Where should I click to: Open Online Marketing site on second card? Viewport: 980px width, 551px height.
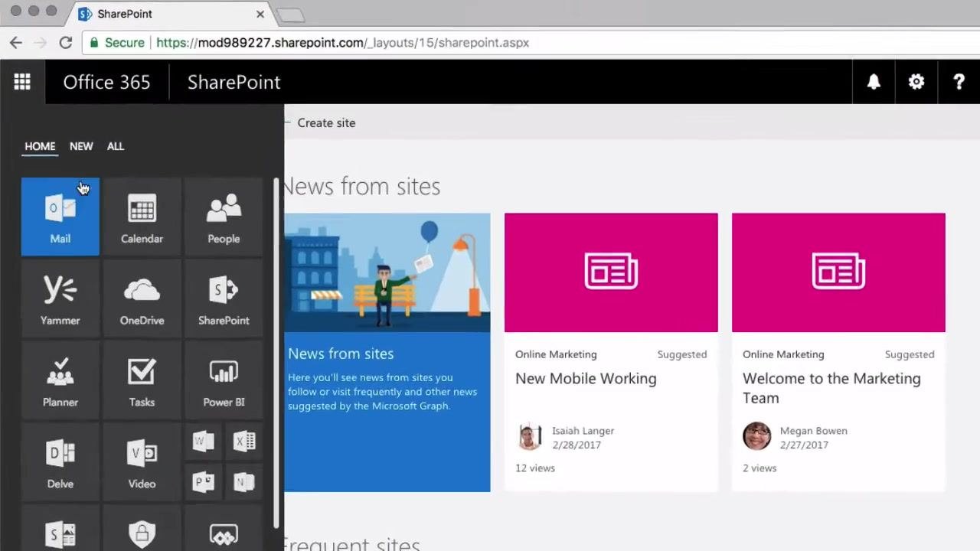tap(783, 354)
